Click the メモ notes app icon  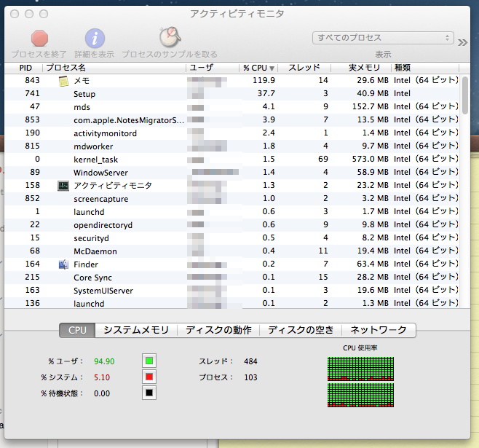(63, 81)
